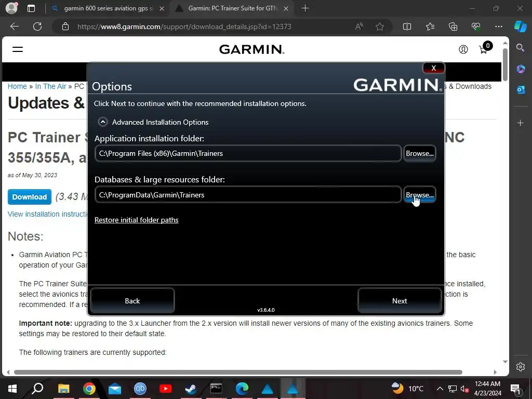Open Command Prompt from taskbar
Image resolution: width=532 pixels, height=399 pixels.
click(216, 389)
